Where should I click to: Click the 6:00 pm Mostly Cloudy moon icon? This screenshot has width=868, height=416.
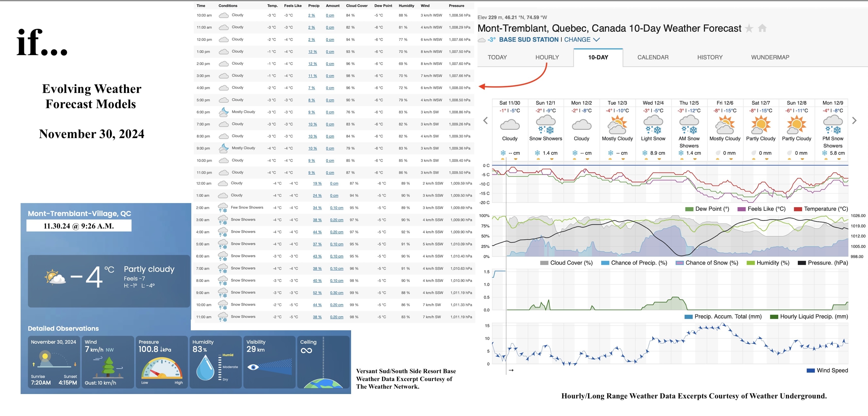click(223, 112)
